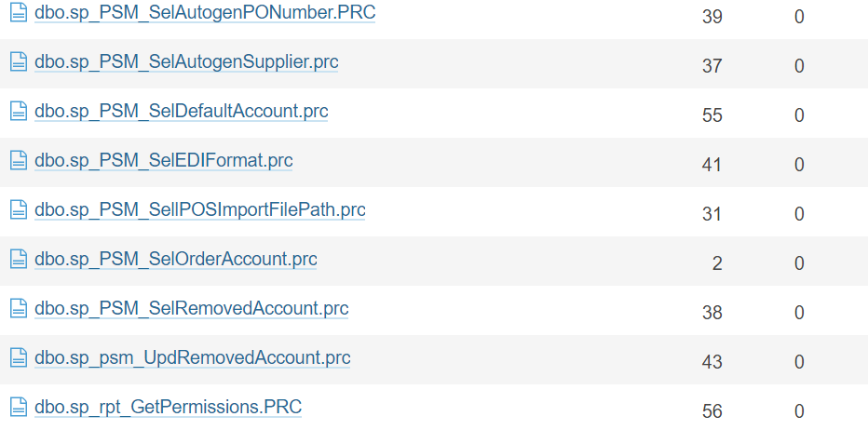Click file icon beside dbo.sp_PSM_SelDefaultAccount.prc
Screen dimensions: 868x430
[x=18, y=112]
